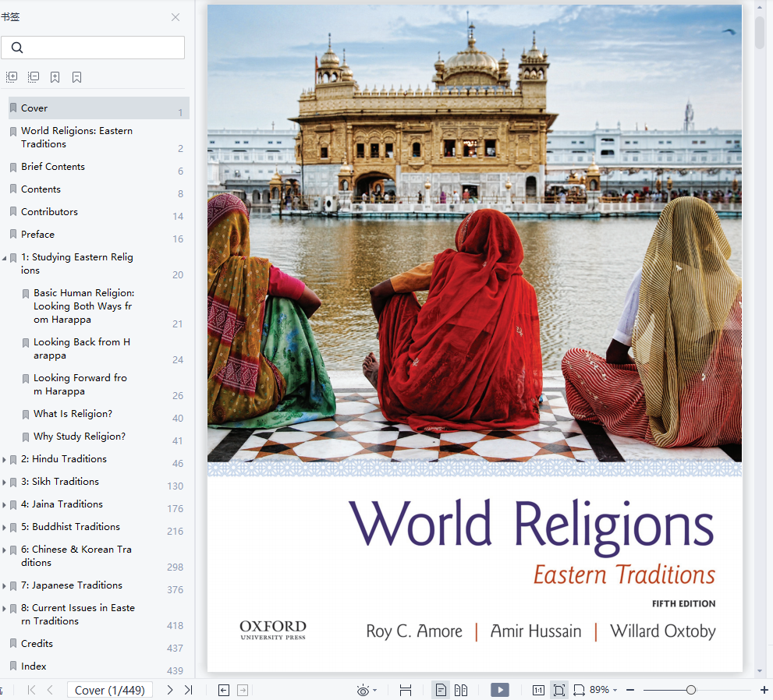Viewport: 773px width, 700px height.
Task: Expand the '3: Sikh Traditions' bookmark
Action: point(5,483)
